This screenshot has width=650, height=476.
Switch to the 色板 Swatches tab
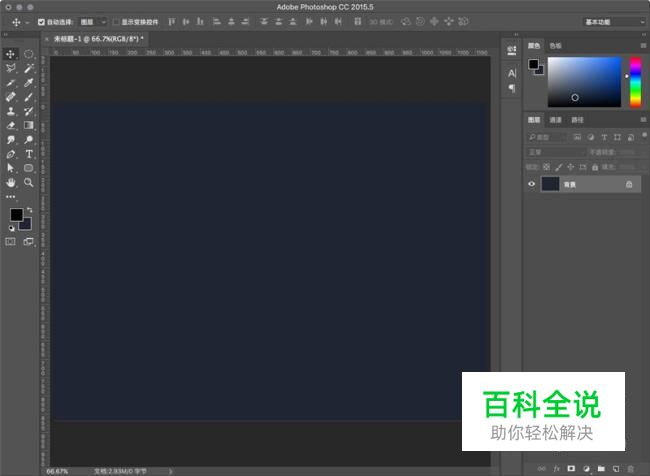[555, 46]
